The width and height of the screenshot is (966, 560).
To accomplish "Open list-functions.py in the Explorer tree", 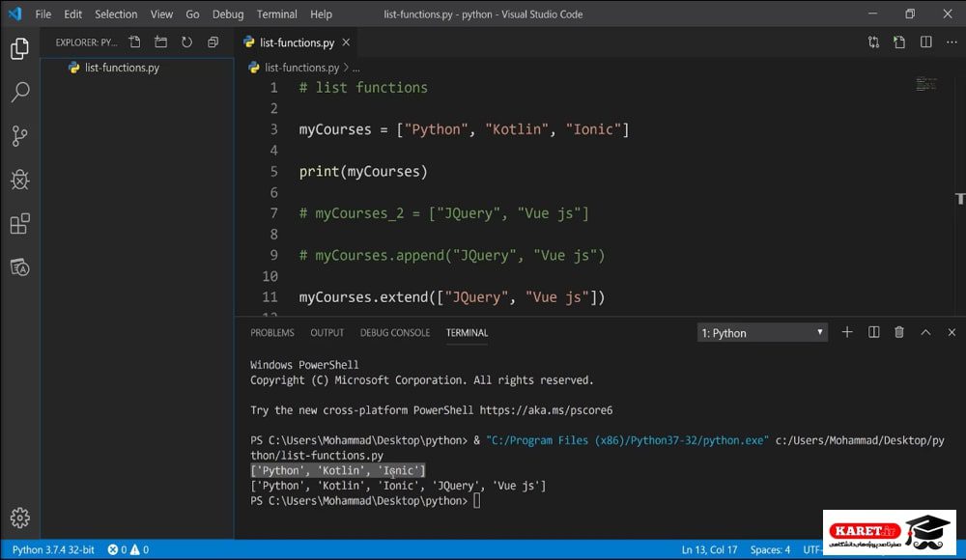I will click(122, 68).
